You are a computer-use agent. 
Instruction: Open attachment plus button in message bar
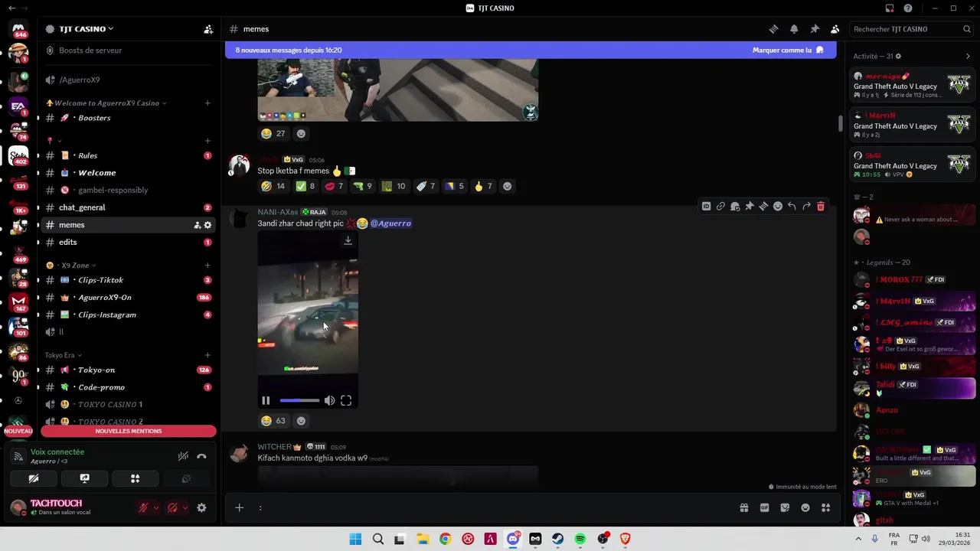[x=239, y=507]
